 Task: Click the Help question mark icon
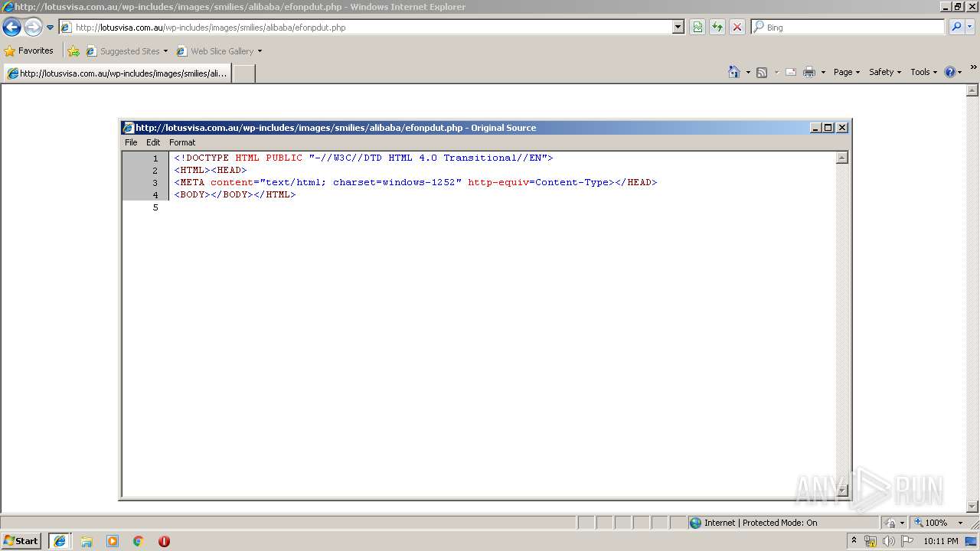pos(950,72)
